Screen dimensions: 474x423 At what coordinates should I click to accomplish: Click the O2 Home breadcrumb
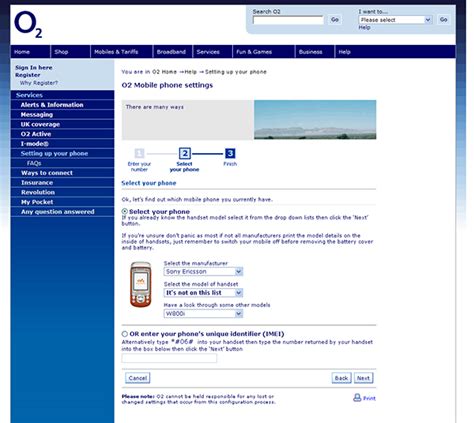pos(165,72)
